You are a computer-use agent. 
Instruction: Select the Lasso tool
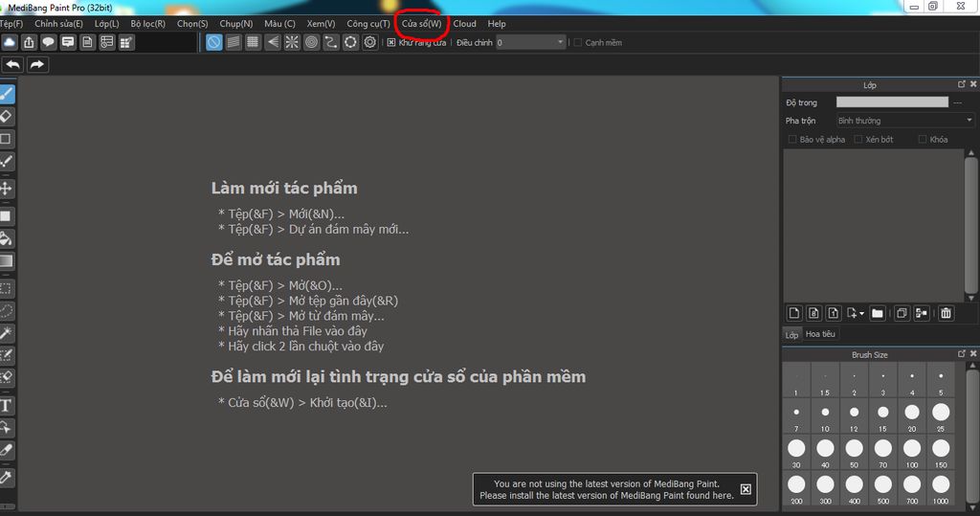tap(7, 311)
